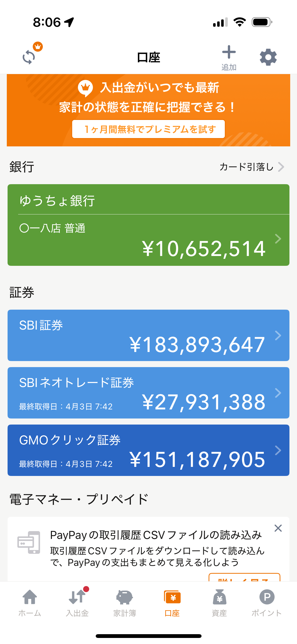Open settings with the gear icon
The width and height of the screenshot is (297, 644).
(x=268, y=57)
